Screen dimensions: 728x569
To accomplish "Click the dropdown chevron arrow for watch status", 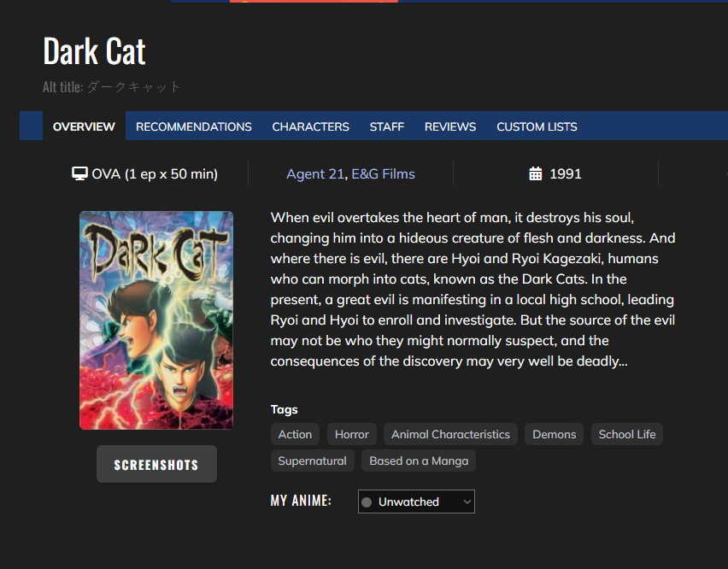I will tap(467, 502).
